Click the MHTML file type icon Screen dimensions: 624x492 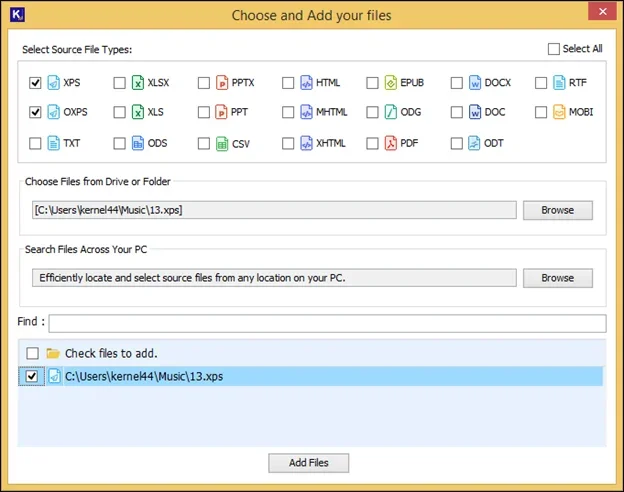pyautogui.click(x=306, y=112)
